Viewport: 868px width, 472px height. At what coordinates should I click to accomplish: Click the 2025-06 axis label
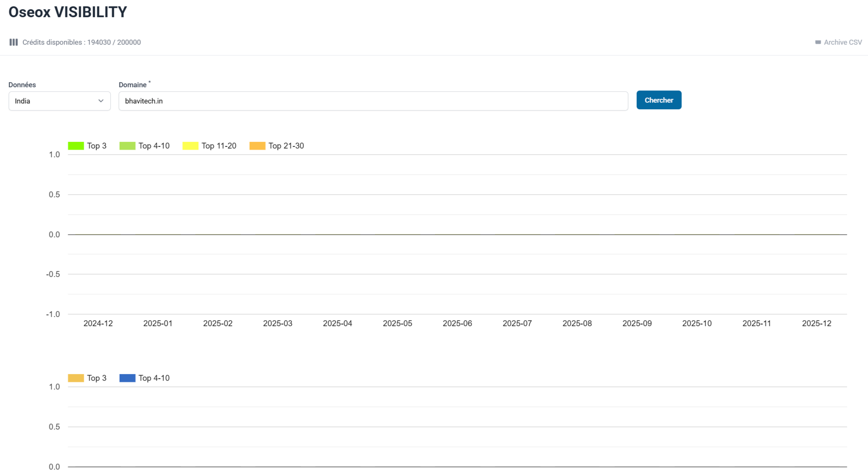click(x=457, y=324)
